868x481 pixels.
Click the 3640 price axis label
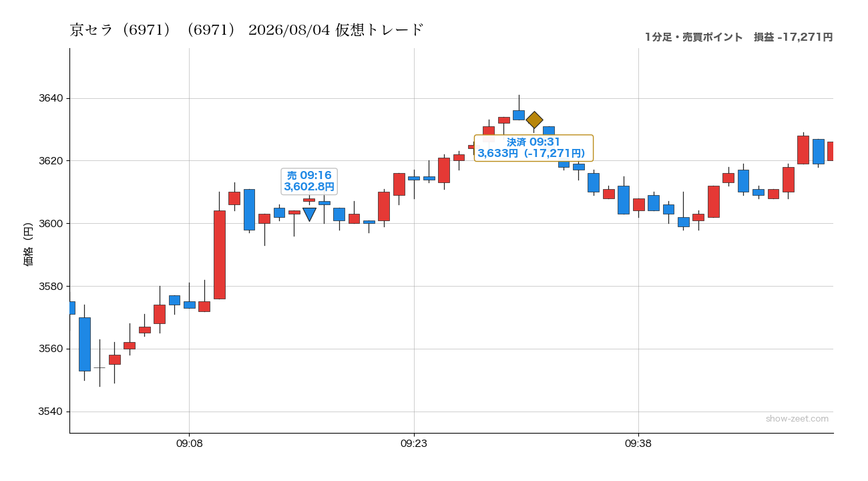tap(51, 99)
